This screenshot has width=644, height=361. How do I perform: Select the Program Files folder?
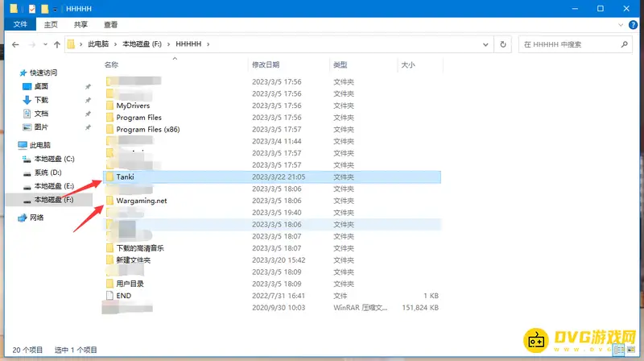[x=138, y=118]
